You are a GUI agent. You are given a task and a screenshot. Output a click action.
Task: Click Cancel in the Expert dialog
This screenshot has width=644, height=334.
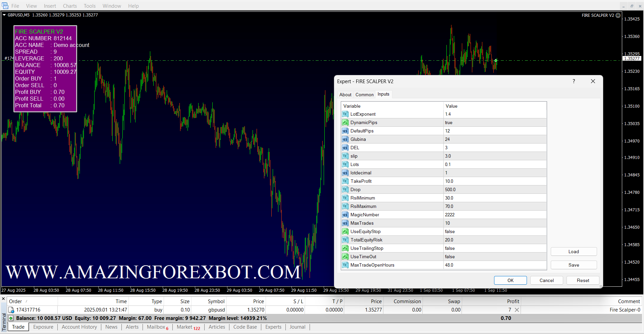[547, 280]
